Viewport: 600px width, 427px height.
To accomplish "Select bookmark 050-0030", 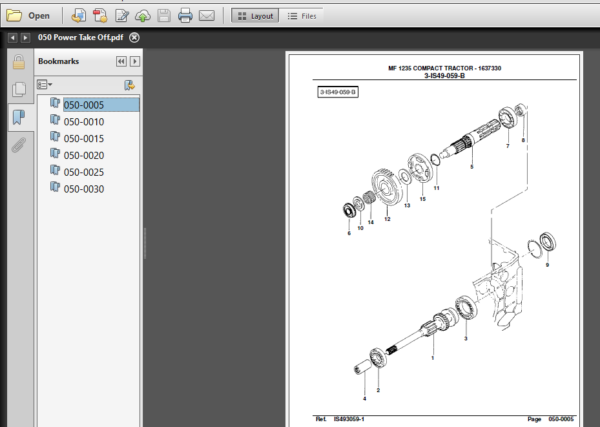I will click(84, 189).
